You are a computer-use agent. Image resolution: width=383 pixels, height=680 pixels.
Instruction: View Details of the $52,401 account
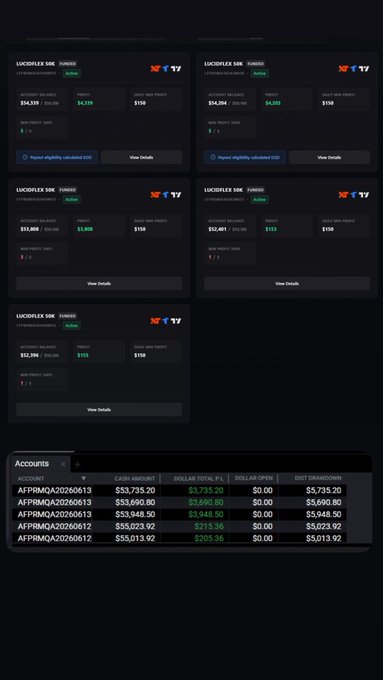point(287,284)
